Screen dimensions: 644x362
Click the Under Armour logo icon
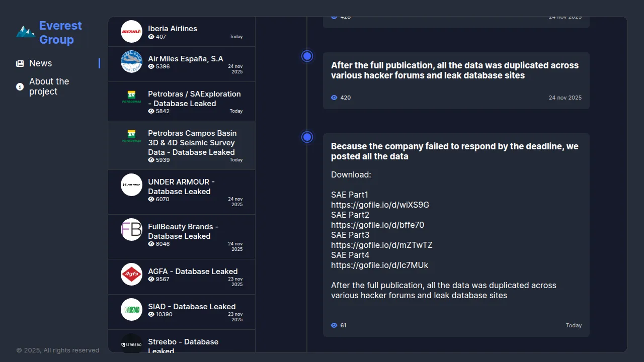131,185
